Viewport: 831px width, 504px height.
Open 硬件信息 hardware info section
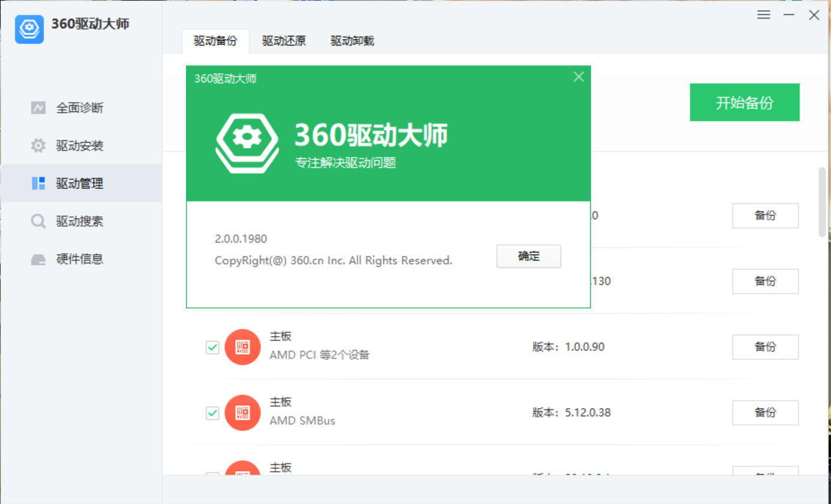click(x=81, y=259)
